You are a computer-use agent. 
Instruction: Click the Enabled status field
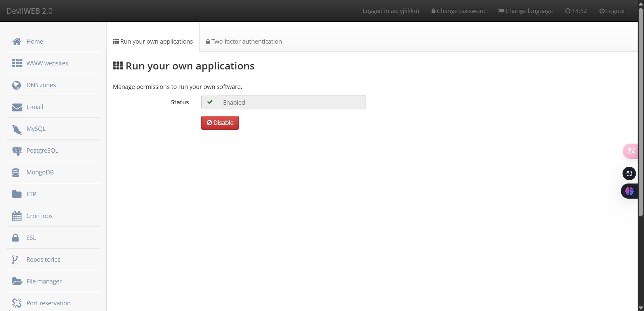pyautogui.click(x=291, y=102)
